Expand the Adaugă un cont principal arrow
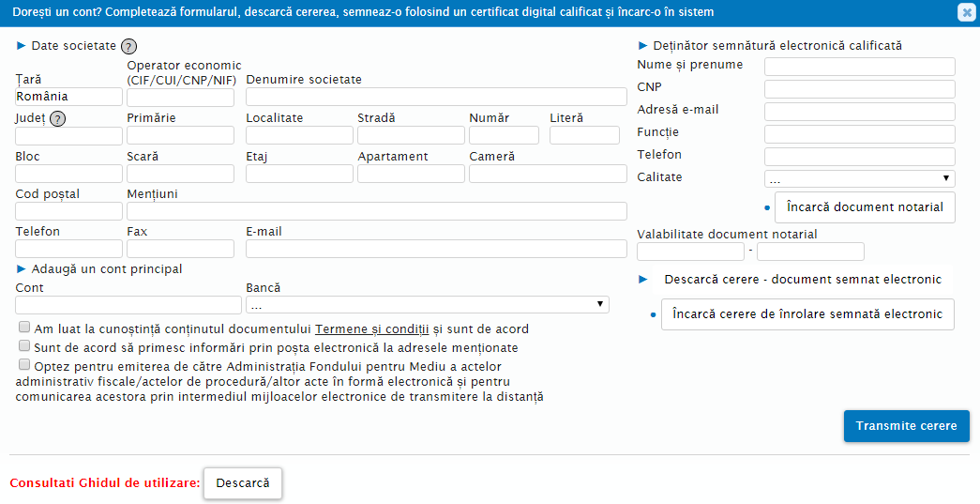This screenshot has width=980, height=504. click(22, 268)
